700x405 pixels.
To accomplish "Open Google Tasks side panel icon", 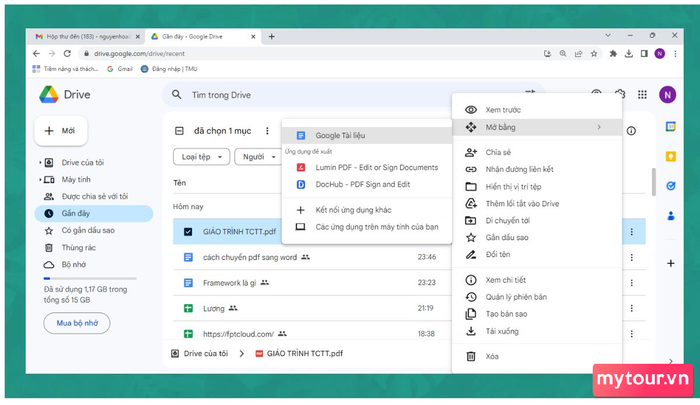I will pos(671,186).
